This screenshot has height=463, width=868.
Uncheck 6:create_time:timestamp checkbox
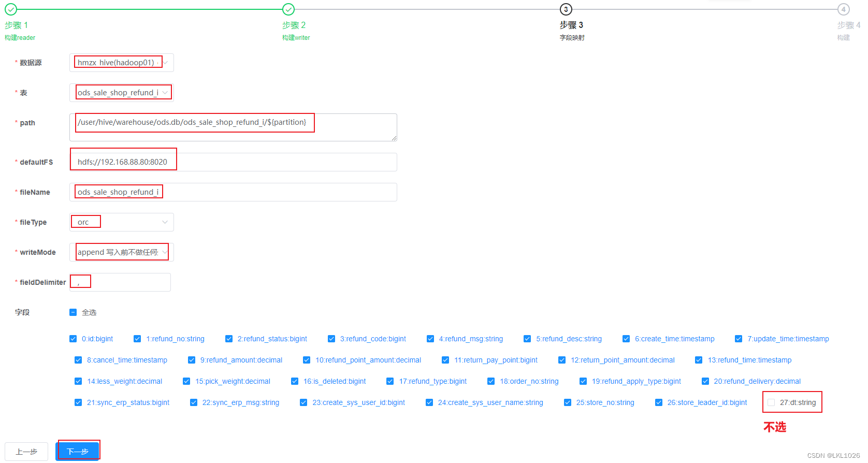626,339
